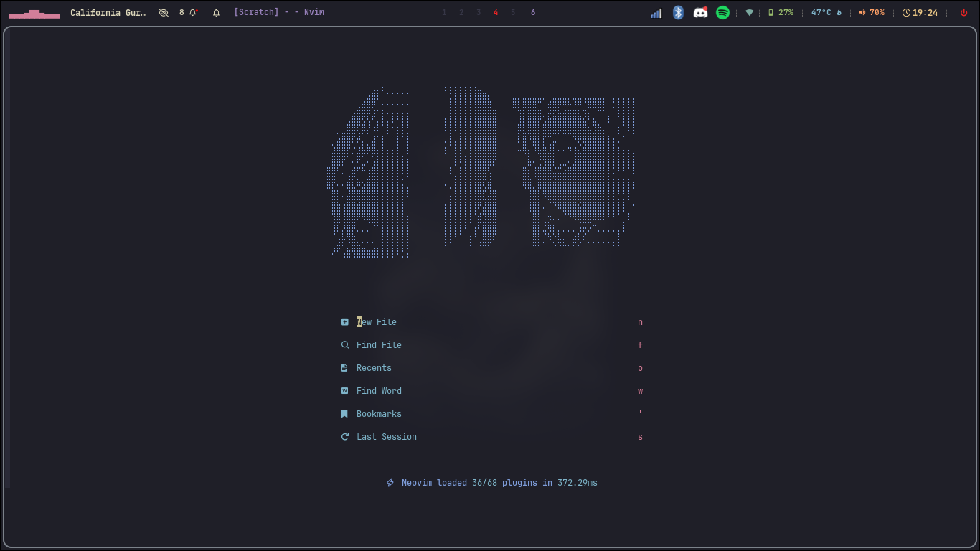The image size is (980, 551).
Task: Toggle the eye-off visibility icon near the window title
Action: (x=164, y=12)
